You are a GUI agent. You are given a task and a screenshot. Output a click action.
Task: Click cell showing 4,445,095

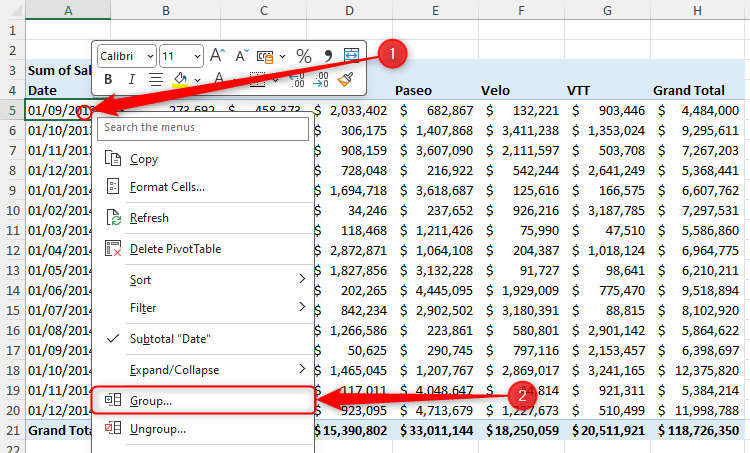[x=435, y=291]
